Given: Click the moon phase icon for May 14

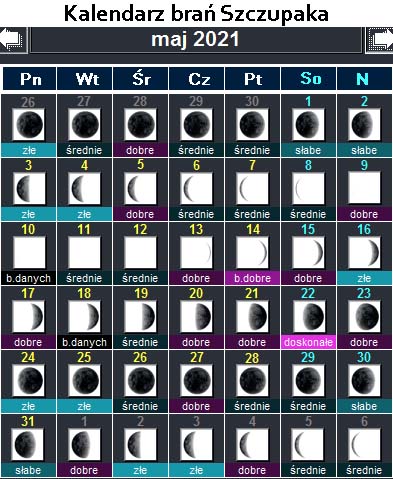Looking at the screenshot, I should [x=252, y=252].
